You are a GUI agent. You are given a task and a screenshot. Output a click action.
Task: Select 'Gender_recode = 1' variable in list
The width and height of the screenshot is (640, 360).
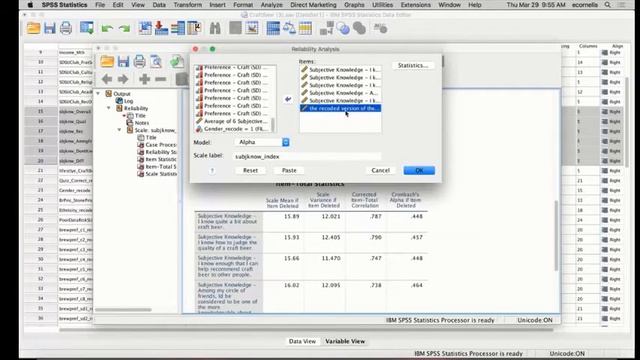(232, 129)
